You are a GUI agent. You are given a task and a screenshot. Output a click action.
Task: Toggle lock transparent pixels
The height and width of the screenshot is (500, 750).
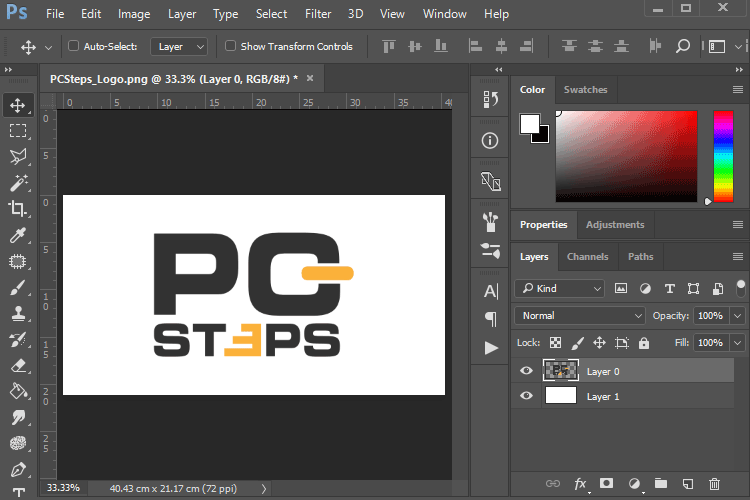tap(555, 343)
